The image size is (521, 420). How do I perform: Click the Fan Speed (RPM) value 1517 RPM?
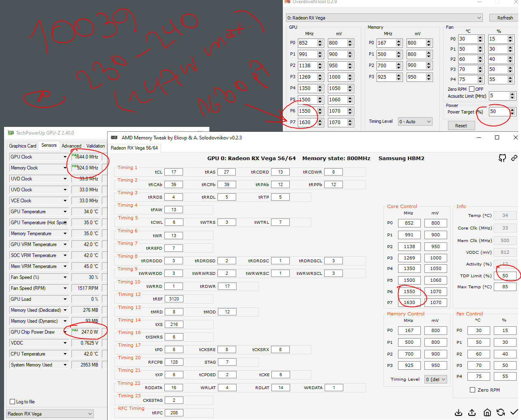85,288
